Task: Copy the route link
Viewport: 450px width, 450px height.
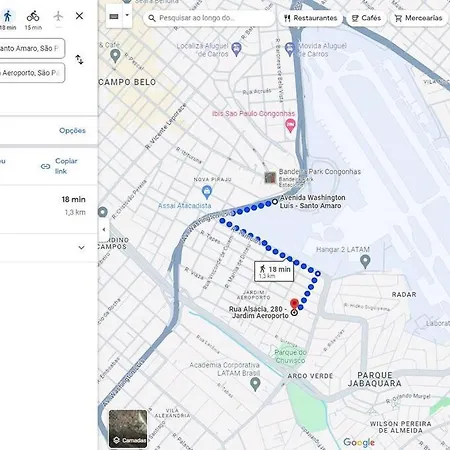Action: coord(60,166)
